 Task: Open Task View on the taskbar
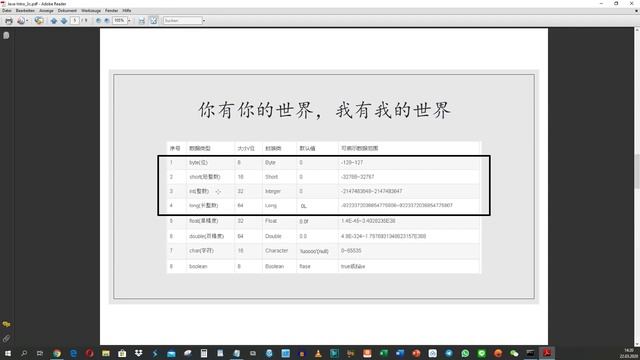(40, 353)
